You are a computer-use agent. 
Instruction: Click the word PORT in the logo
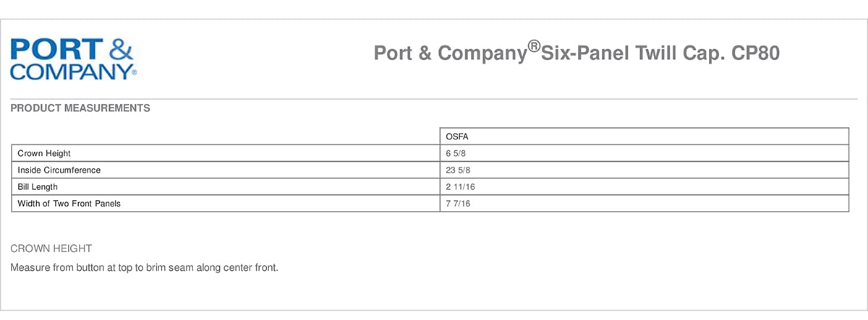click(55, 51)
